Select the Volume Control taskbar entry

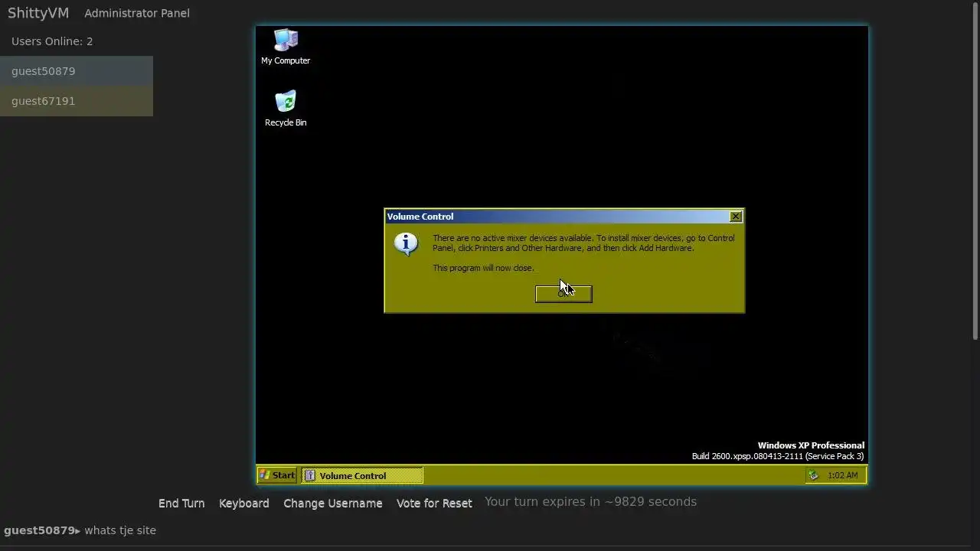[x=362, y=475]
